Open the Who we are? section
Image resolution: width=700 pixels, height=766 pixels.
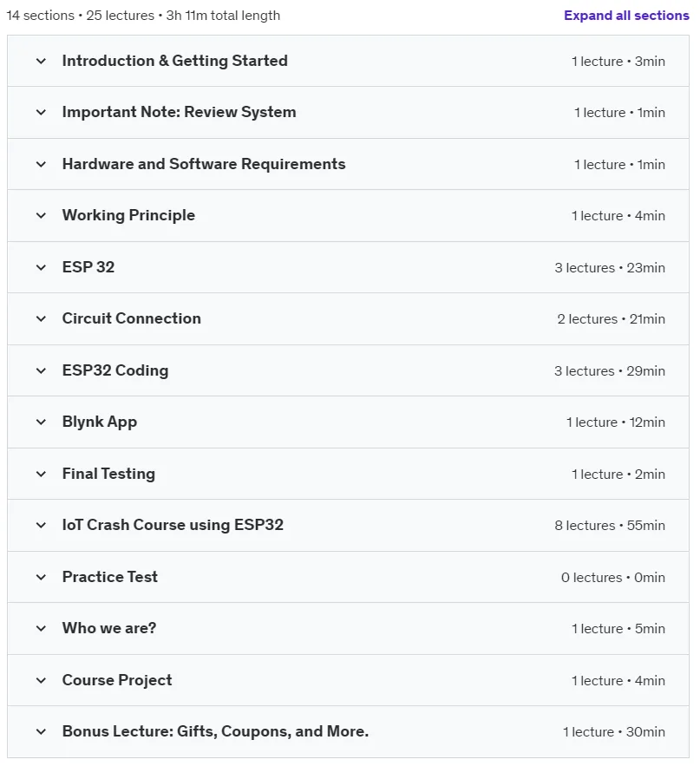[348, 628]
